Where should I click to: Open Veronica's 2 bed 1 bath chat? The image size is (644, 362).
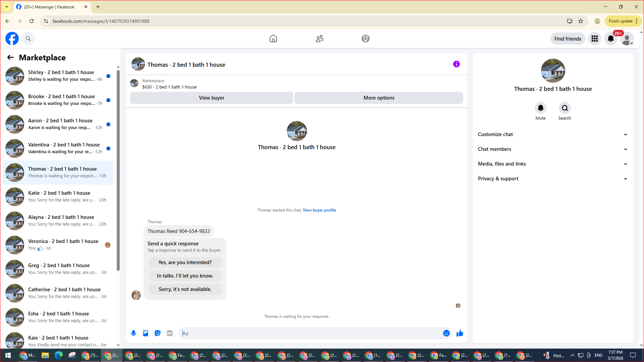click(x=58, y=245)
